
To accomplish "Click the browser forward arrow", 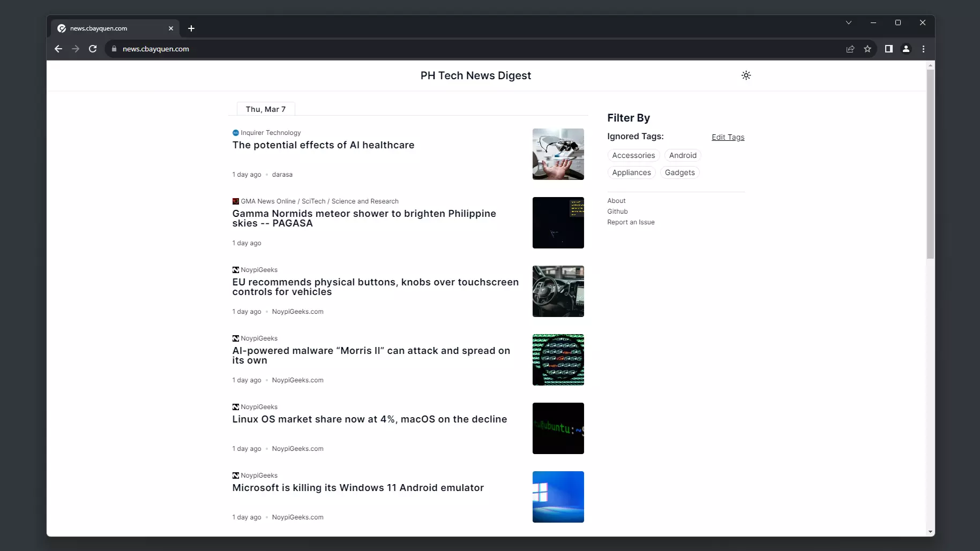I will [x=76, y=49].
